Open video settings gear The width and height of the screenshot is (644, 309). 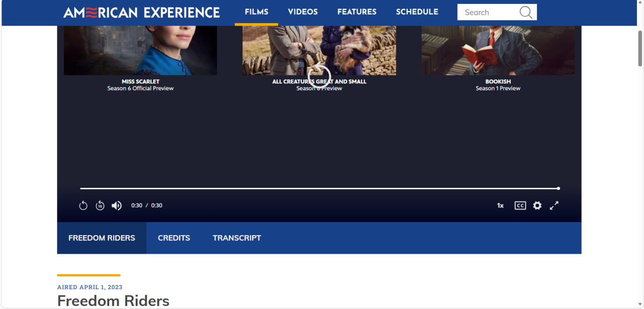coord(537,205)
